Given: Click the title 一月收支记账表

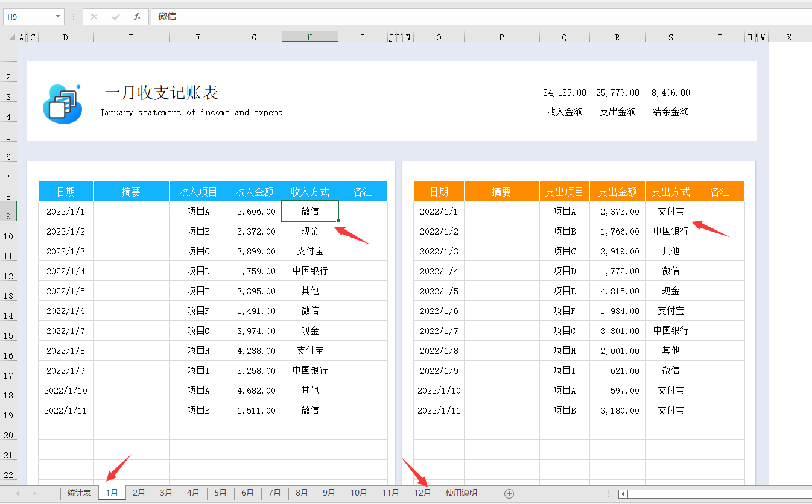Looking at the screenshot, I should 162,93.
